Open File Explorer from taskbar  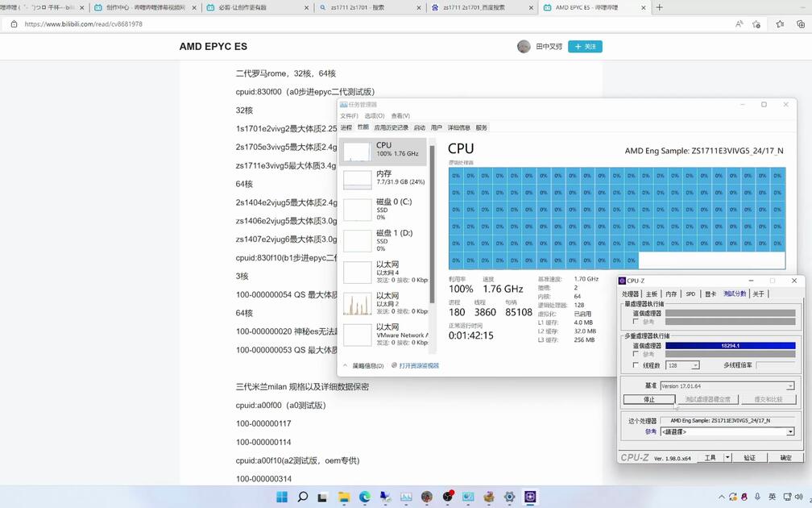(x=344, y=497)
